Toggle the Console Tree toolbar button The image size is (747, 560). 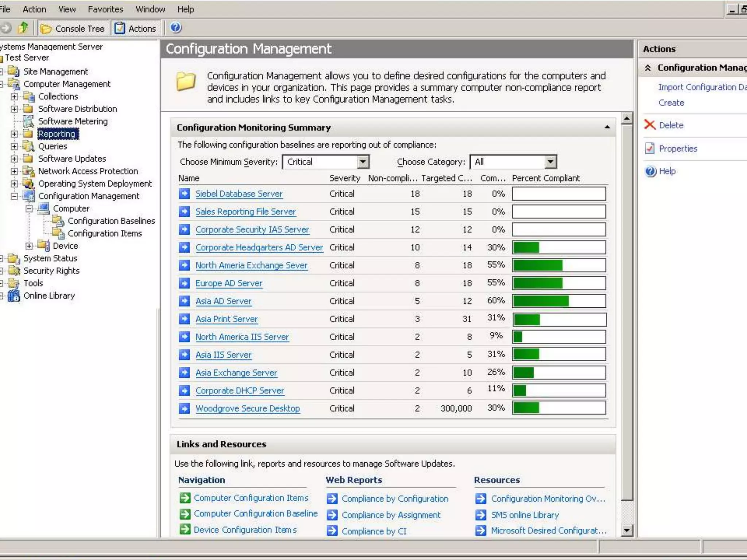73,28
